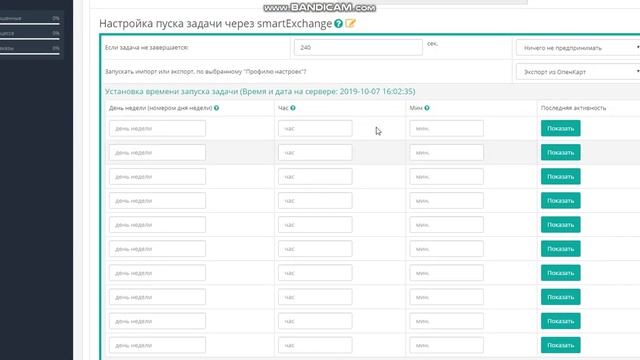Click Показать button in the ninth row
The image size is (640, 360).
[560, 321]
